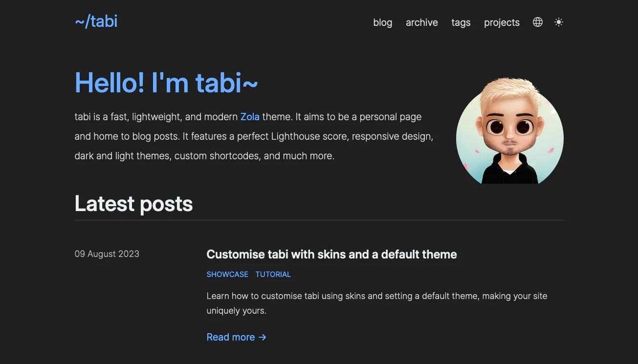Click the post summary text about customising tabi
The width and height of the screenshot is (638, 364).
(x=376, y=303)
